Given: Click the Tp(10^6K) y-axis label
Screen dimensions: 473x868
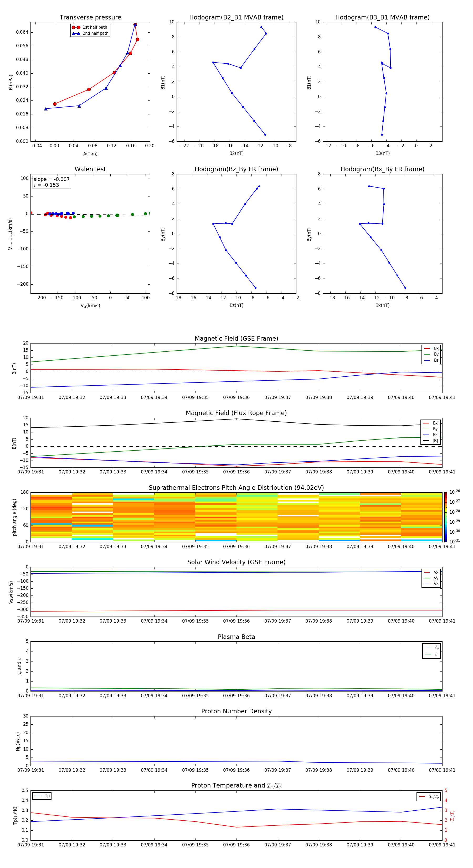Looking at the screenshot, I should tap(15, 815).
